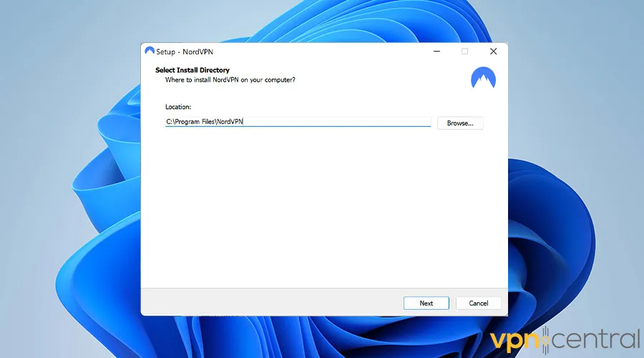Click the 'Where to install NordVPN' text
This screenshot has width=644, height=358.
click(x=230, y=79)
